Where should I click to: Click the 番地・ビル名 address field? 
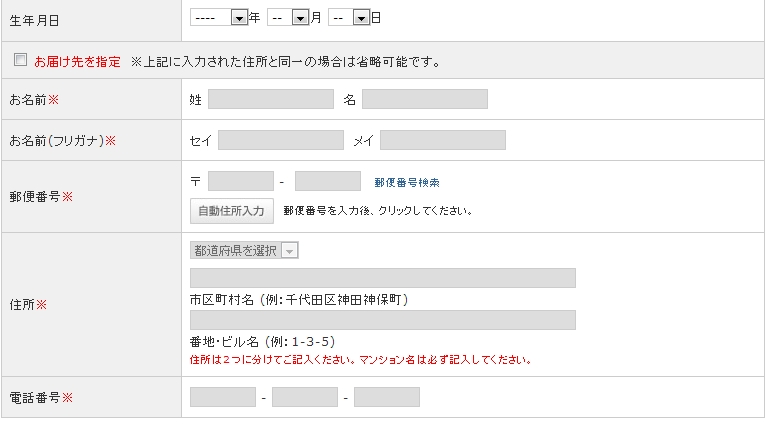click(x=382, y=320)
